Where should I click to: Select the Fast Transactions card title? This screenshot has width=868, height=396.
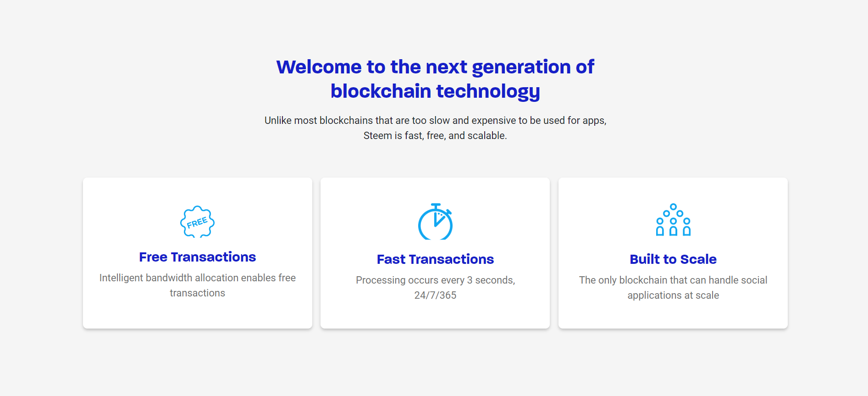(435, 259)
